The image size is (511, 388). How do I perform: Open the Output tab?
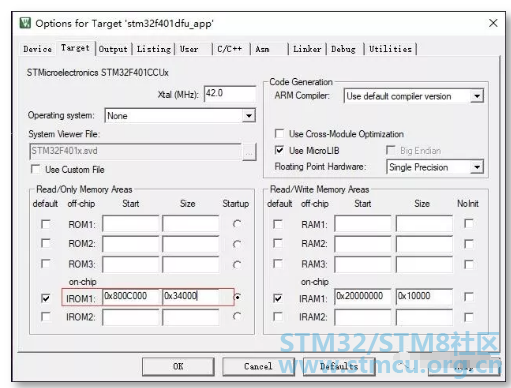coord(113,49)
